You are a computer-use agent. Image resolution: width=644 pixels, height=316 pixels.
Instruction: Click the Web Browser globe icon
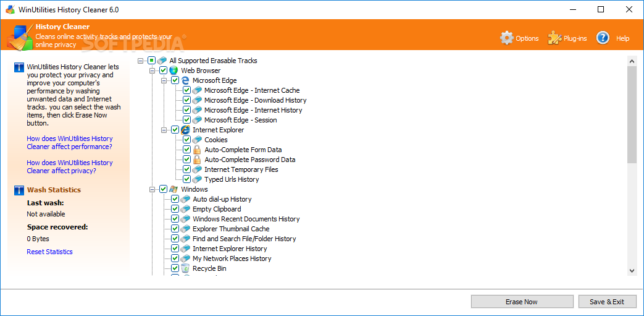(174, 70)
